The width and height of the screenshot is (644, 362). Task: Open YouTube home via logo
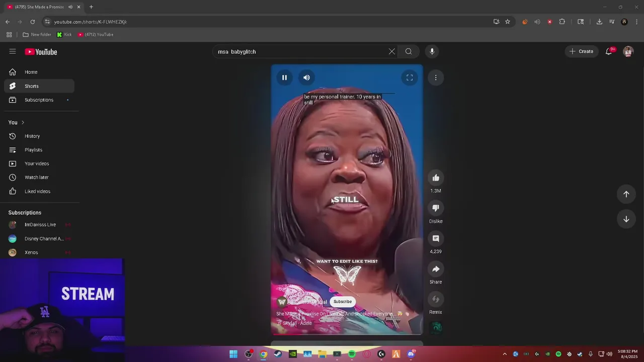coord(41,52)
